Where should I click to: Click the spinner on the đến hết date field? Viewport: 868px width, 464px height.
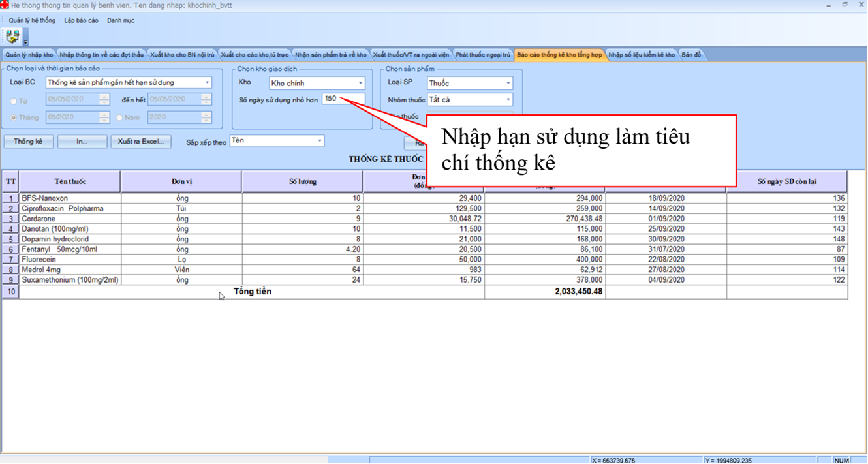pos(206,99)
